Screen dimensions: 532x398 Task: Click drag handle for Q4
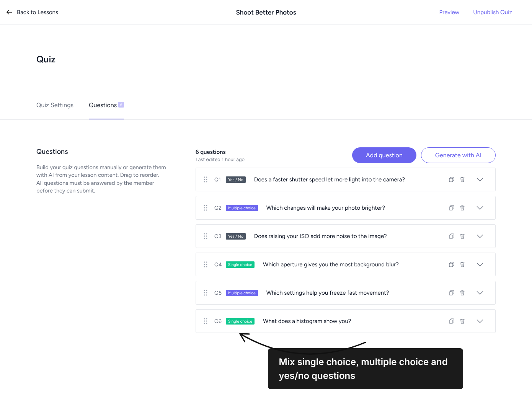click(206, 264)
